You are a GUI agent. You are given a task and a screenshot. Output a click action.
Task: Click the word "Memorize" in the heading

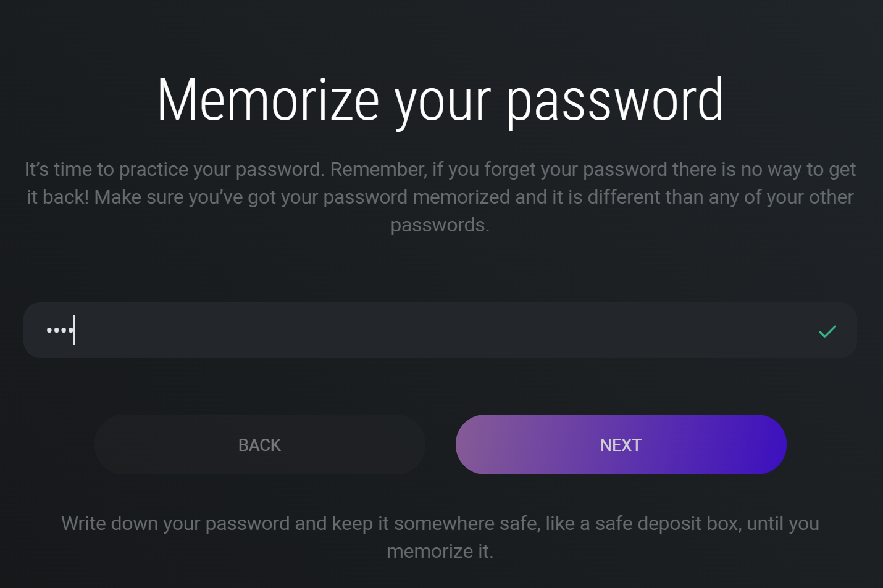click(268, 100)
